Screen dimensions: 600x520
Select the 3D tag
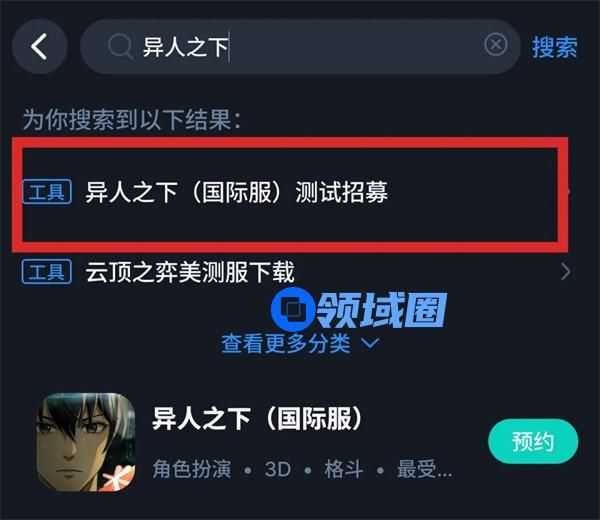click(x=278, y=469)
